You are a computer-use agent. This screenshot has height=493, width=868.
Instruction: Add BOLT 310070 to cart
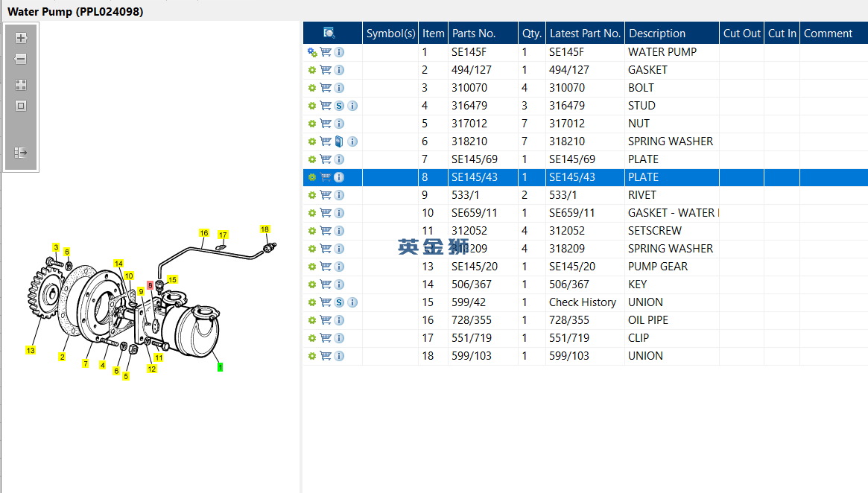[326, 88]
